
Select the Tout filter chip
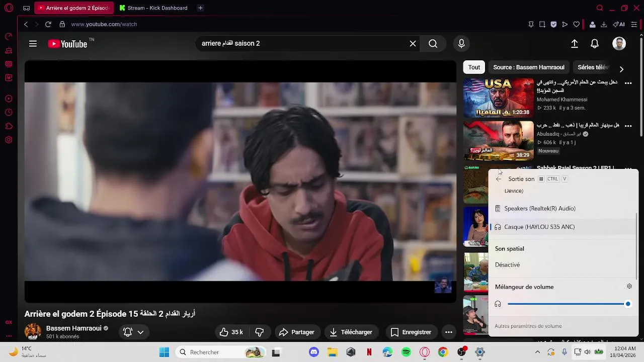(x=474, y=67)
